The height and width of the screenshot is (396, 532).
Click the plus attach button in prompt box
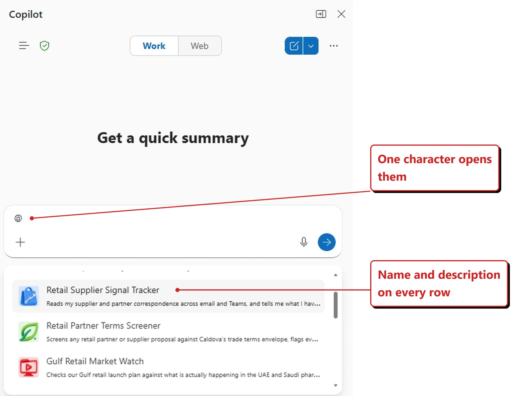click(20, 242)
